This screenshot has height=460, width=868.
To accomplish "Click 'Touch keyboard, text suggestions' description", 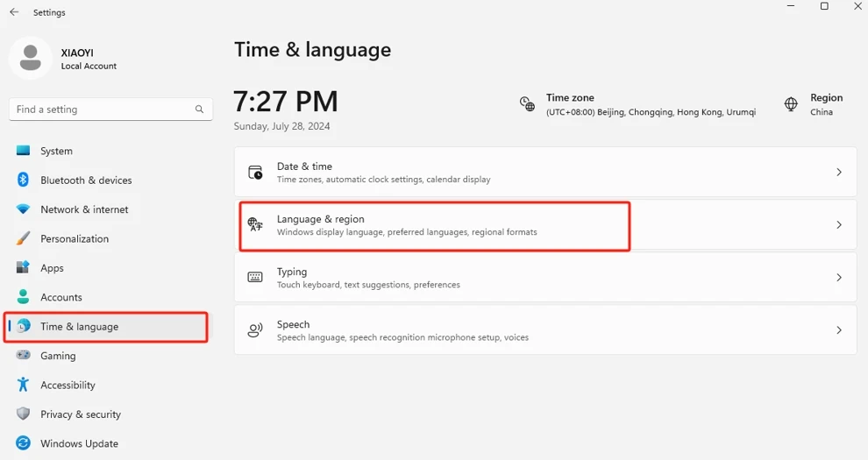I will tap(368, 285).
